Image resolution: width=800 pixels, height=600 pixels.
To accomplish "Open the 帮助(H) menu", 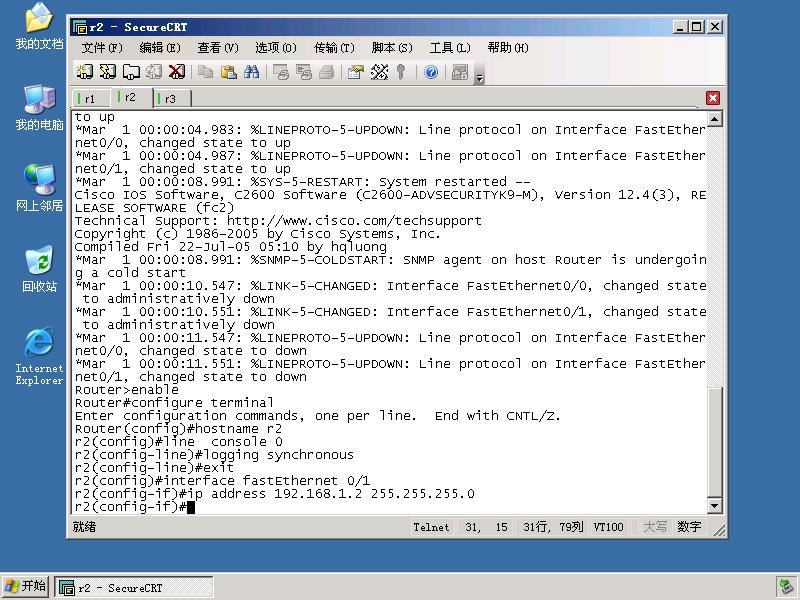I will [508, 47].
